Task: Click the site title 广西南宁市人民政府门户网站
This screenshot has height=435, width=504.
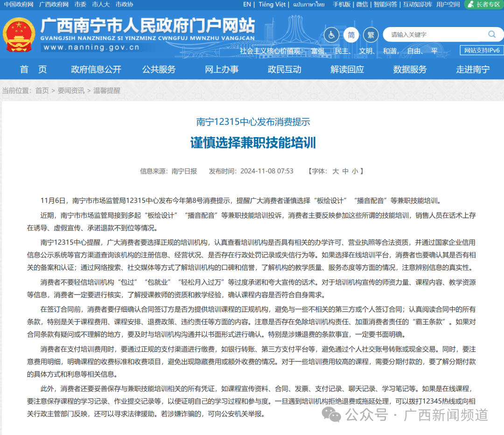Action: [148, 26]
